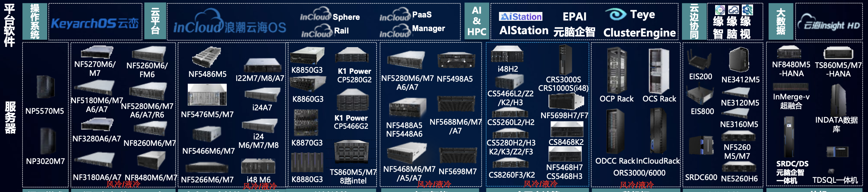
Task: Select the InCloudRack black cabinet image
Action: coord(658,132)
